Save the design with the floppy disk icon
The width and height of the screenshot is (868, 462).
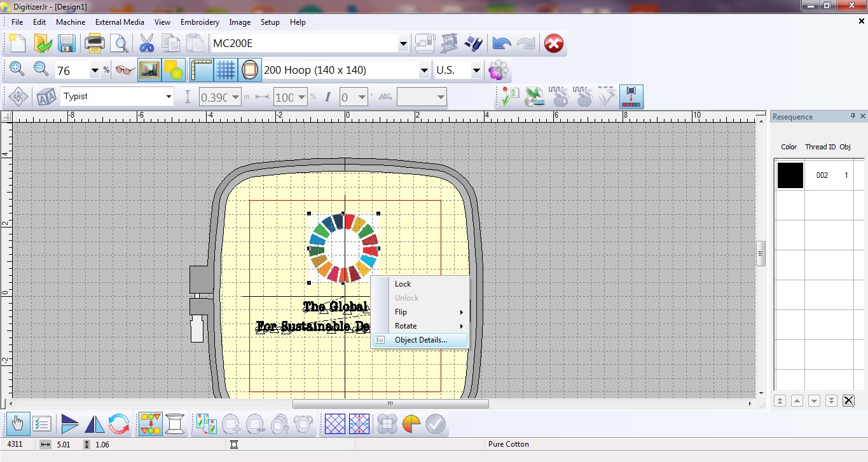tap(67, 43)
